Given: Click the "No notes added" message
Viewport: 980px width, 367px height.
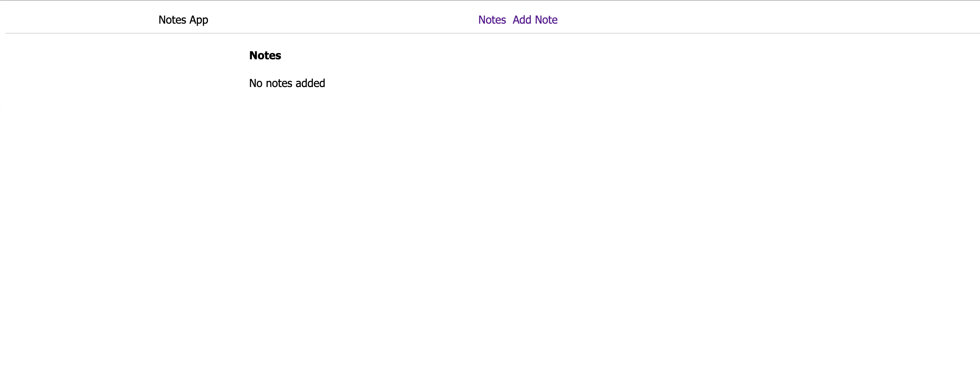Looking at the screenshot, I should click(287, 83).
